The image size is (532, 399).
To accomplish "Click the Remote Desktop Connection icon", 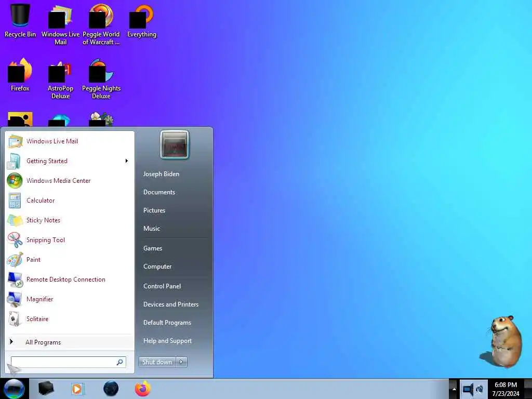I will pyautogui.click(x=15, y=279).
